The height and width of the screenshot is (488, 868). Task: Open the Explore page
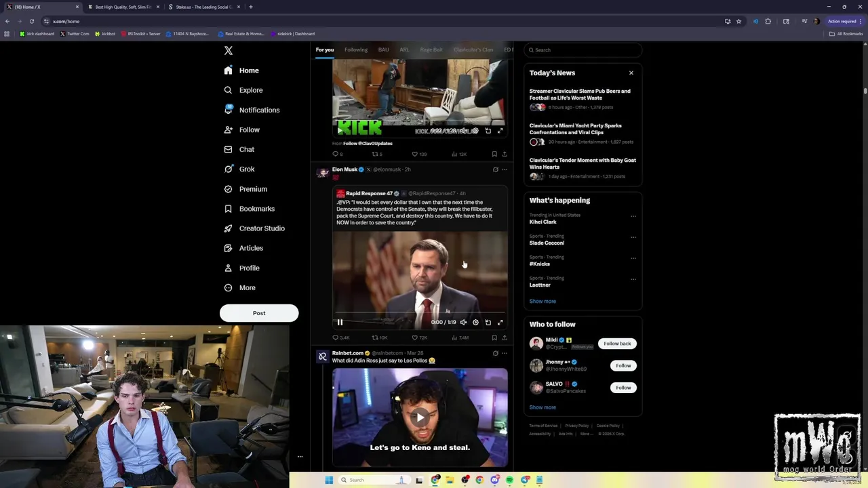pos(243,90)
